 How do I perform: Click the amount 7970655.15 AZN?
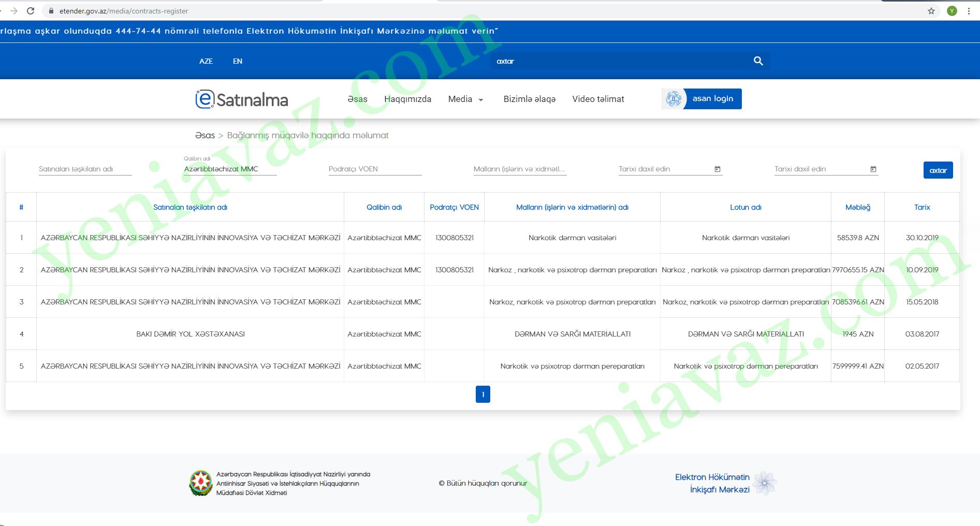click(858, 270)
